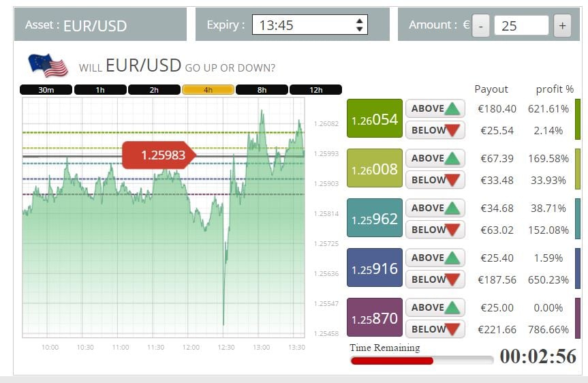Click the Amount input field showing 25
588x383 pixels.
521,25
